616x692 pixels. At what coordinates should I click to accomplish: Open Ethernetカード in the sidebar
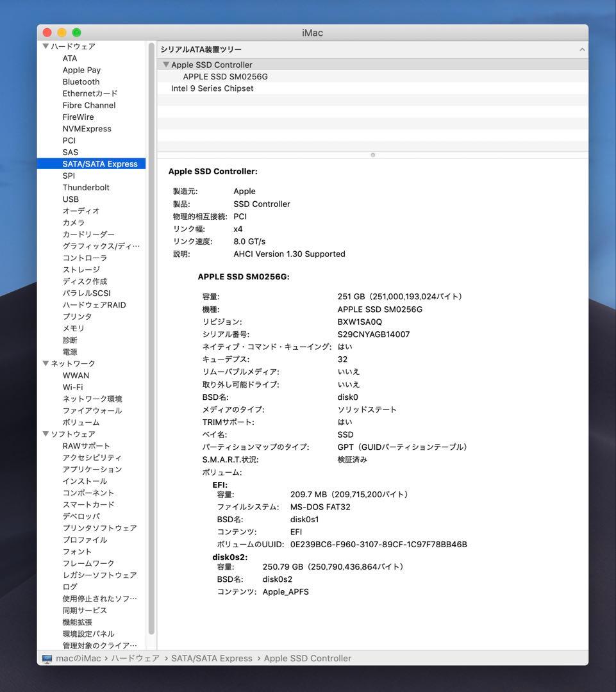click(x=90, y=94)
